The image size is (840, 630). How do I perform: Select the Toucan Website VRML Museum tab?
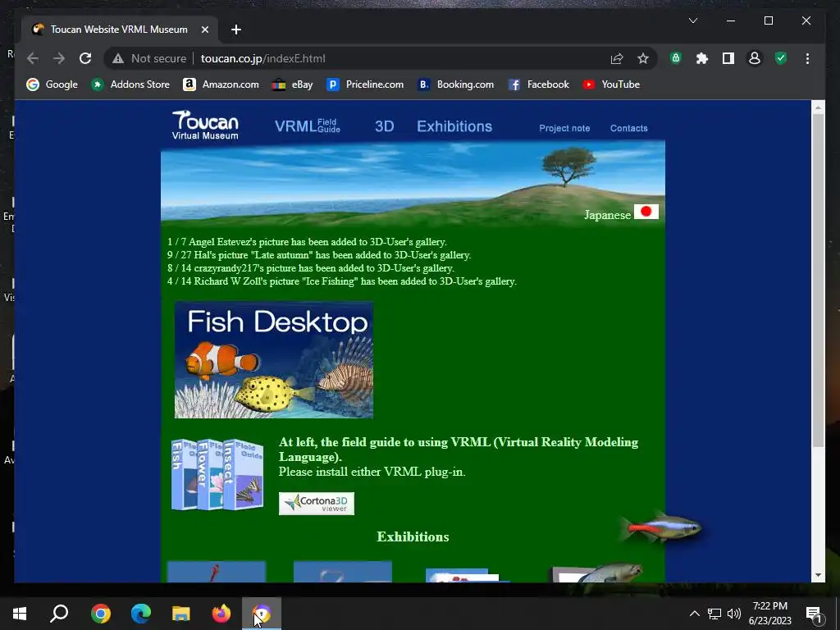click(120, 30)
